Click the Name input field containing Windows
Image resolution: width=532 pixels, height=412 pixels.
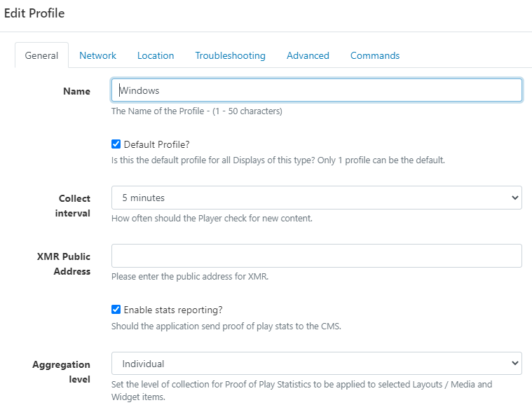point(317,90)
